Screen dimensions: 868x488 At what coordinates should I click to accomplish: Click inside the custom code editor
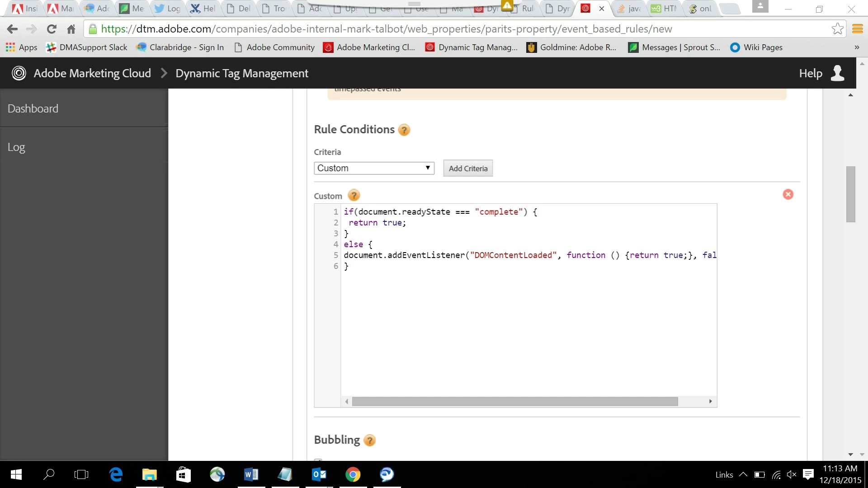click(x=528, y=325)
